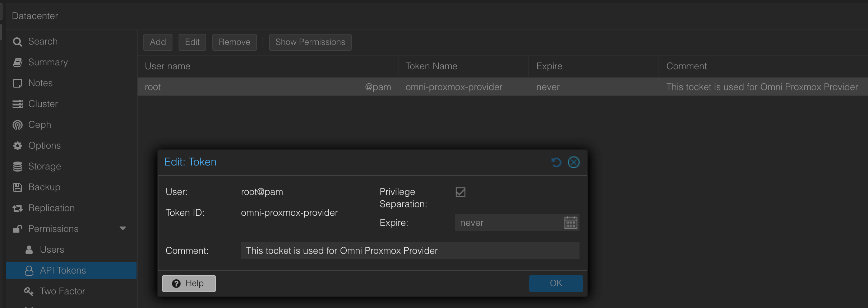This screenshot has height=308, width=868.
Task: Open the Expire date calendar picker
Action: [x=571, y=223]
